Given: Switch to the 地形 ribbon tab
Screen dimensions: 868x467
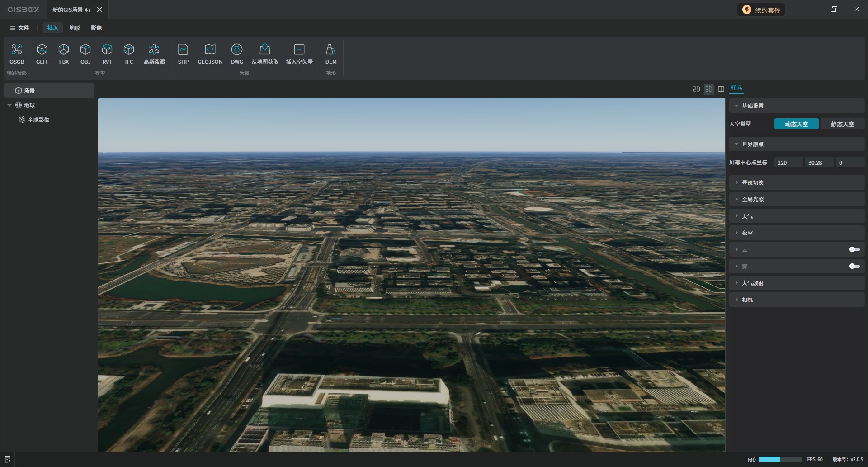Looking at the screenshot, I should pyautogui.click(x=75, y=28).
